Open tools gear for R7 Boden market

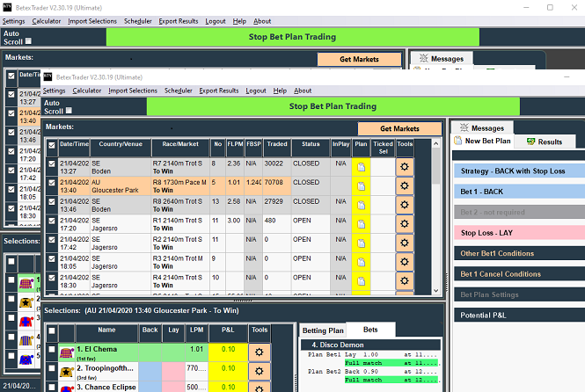[405, 164]
